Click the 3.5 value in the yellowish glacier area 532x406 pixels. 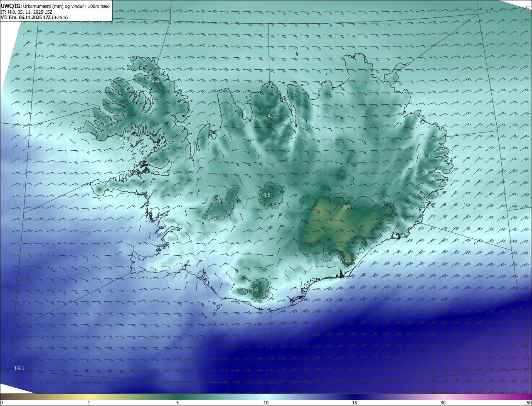(x=347, y=207)
